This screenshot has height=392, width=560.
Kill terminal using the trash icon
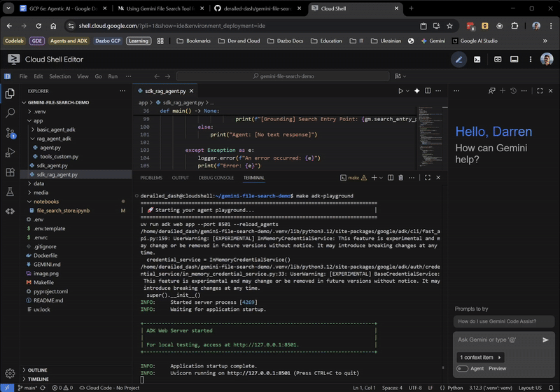[x=402, y=178]
